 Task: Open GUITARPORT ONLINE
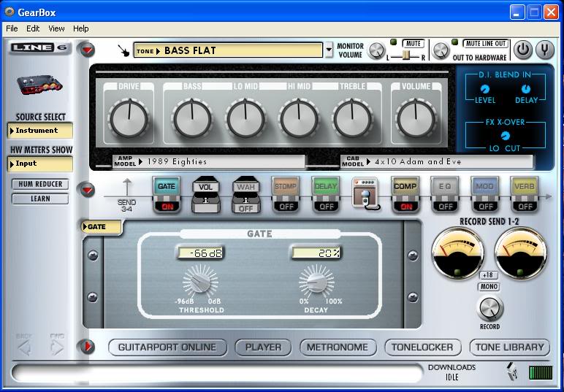click(167, 347)
